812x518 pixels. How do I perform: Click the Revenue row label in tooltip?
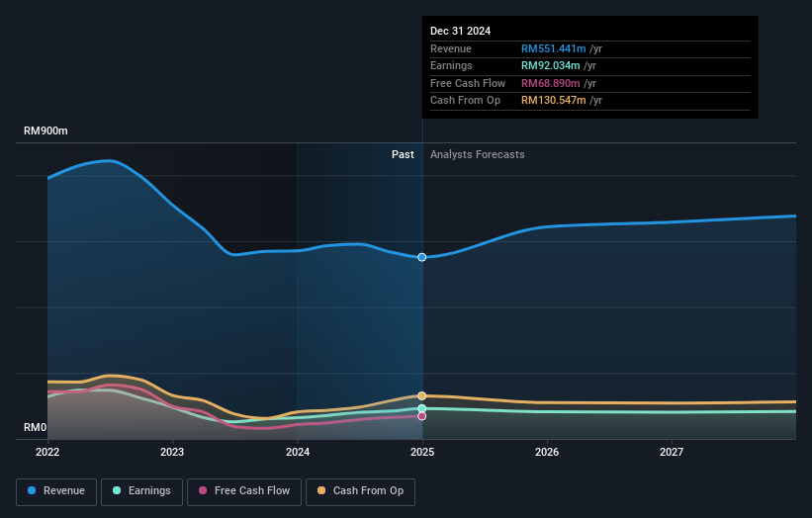tap(451, 48)
